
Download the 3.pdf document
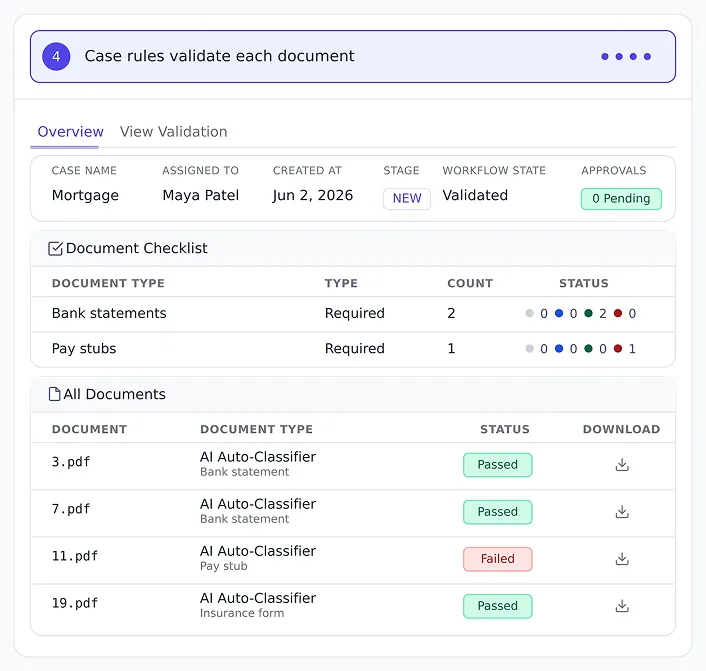[622, 464]
